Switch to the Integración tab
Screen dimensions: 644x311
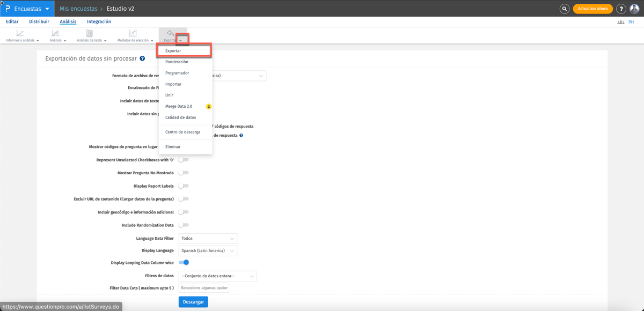click(99, 22)
